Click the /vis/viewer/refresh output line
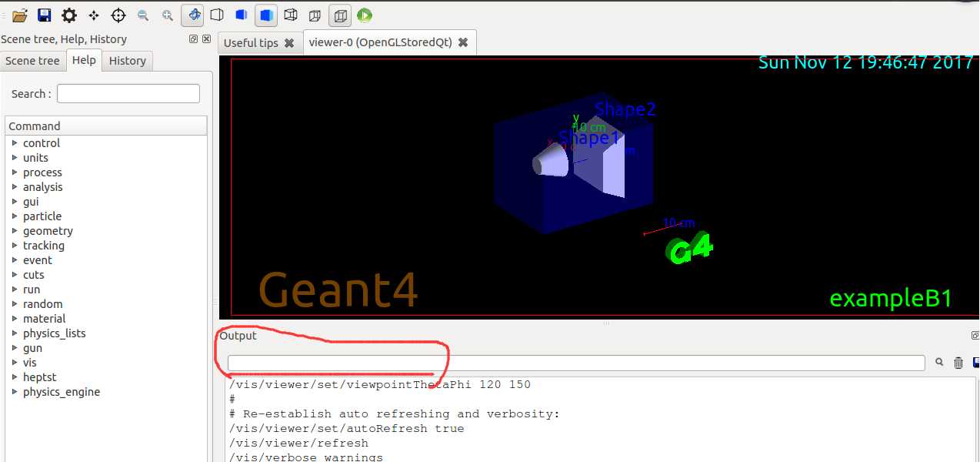 (299, 444)
